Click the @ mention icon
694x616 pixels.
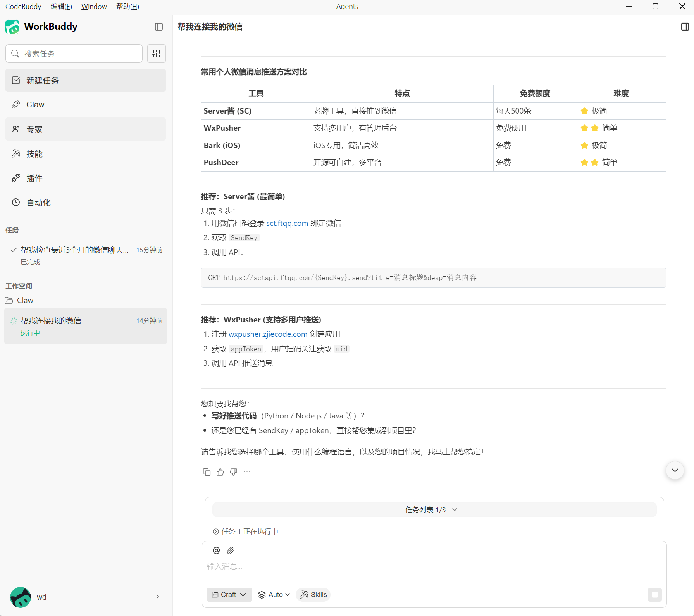pyautogui.click(x=217, y=551)
